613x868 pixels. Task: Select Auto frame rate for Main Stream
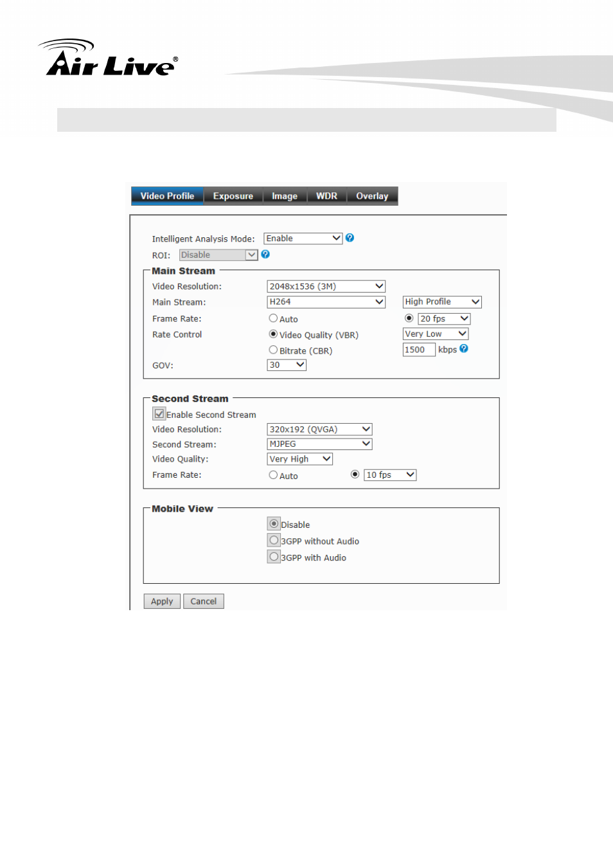click(273, 318)
